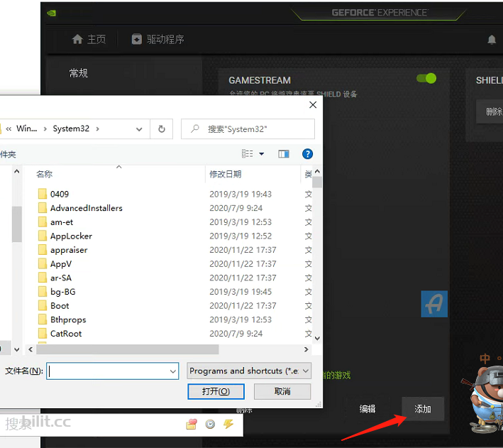Screen dimensions: 503x448
Task: Expand the System32 breadcrumb chevron
Action: pos(97,129)
